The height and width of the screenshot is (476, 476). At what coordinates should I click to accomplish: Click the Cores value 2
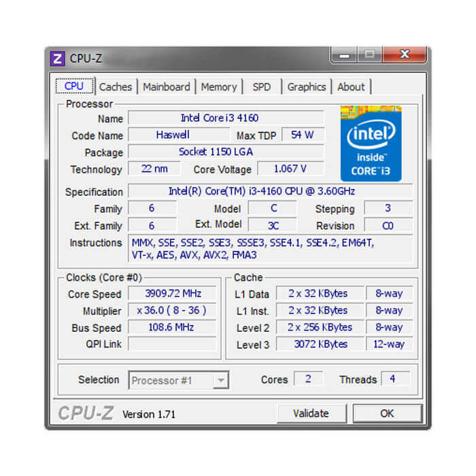(x=308, y=379)
